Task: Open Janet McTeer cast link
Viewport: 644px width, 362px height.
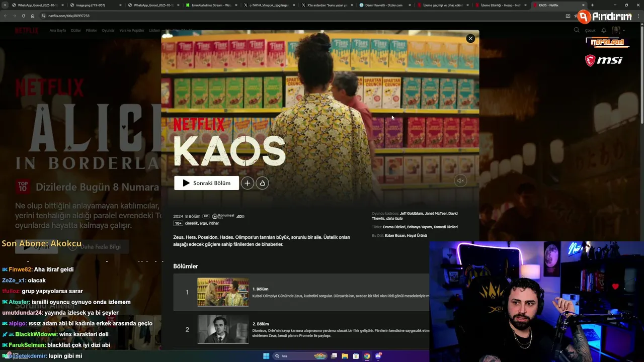Action: 435,213
